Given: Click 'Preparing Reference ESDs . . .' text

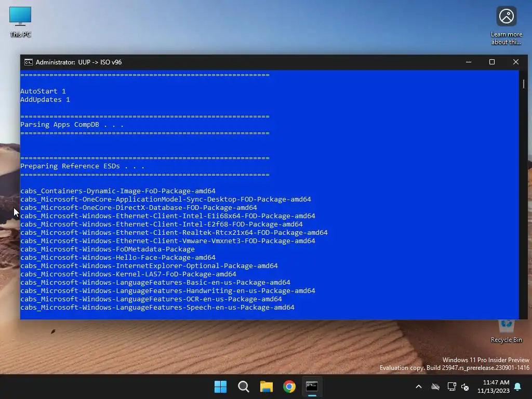Looking at the screenshot, I should [83, 166].
